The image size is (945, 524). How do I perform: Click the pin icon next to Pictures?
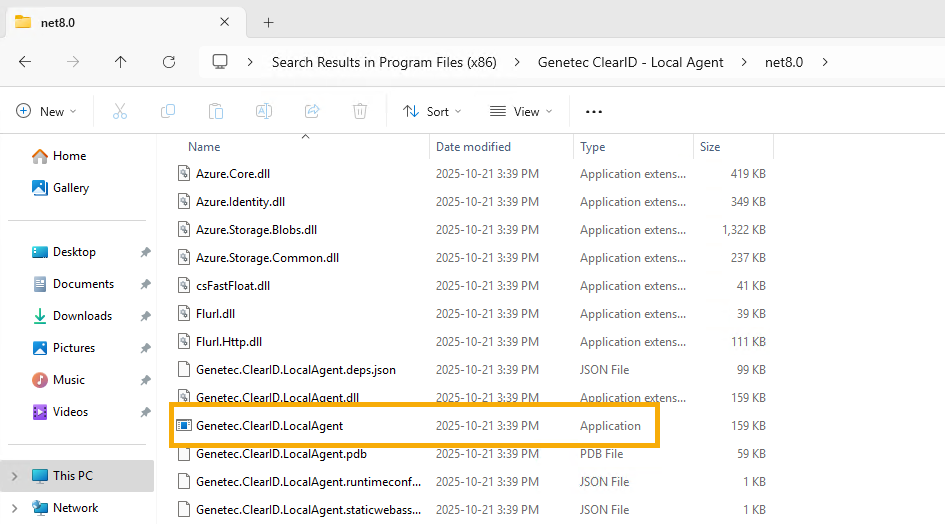pos(145,348)
